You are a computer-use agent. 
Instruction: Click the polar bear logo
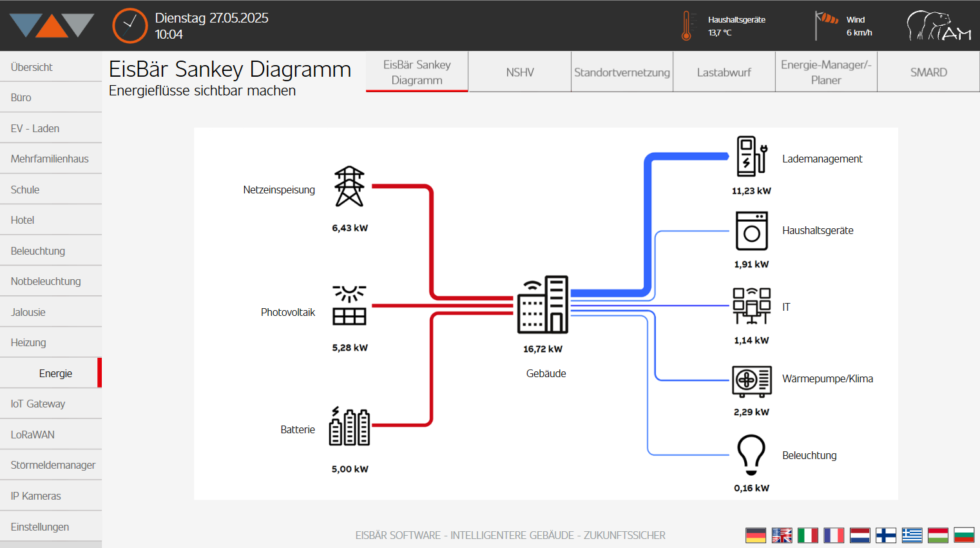click(939, 26)
